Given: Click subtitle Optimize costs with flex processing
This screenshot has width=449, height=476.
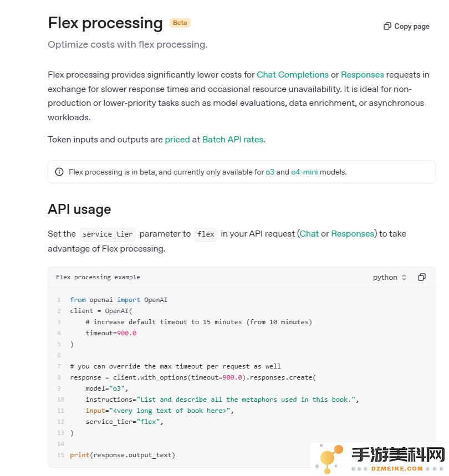Looking at the screenshot, I should [x=128, y=45].
